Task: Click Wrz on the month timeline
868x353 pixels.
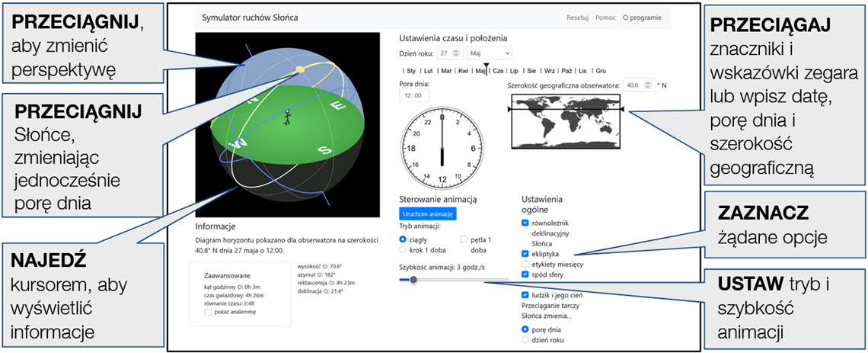Action: (550, 71)
